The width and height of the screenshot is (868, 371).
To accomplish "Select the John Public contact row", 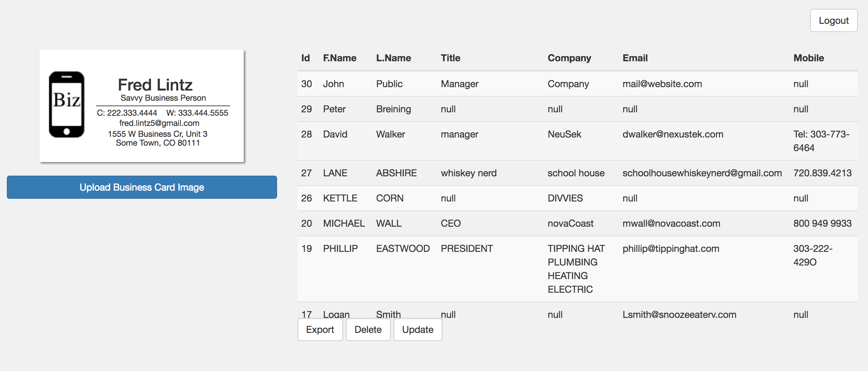I will (577, 84).
